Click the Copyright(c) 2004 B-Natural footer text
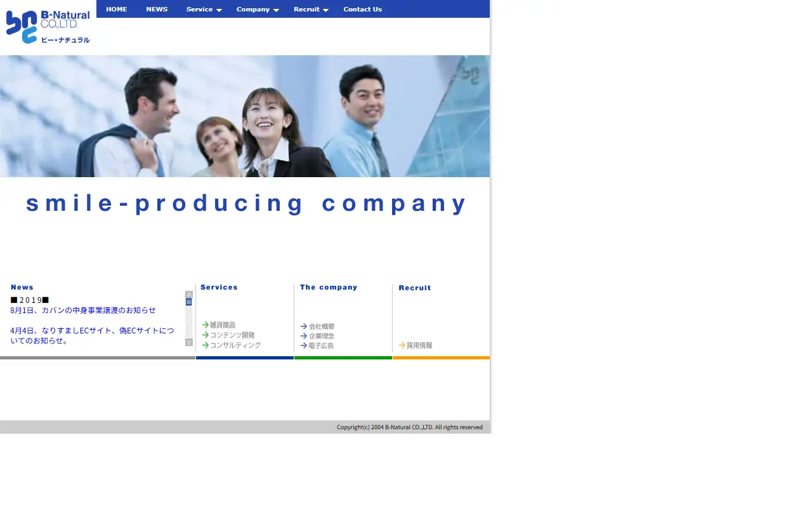The height and width of the screenshot is (508, 812). [x=410, y=427]
